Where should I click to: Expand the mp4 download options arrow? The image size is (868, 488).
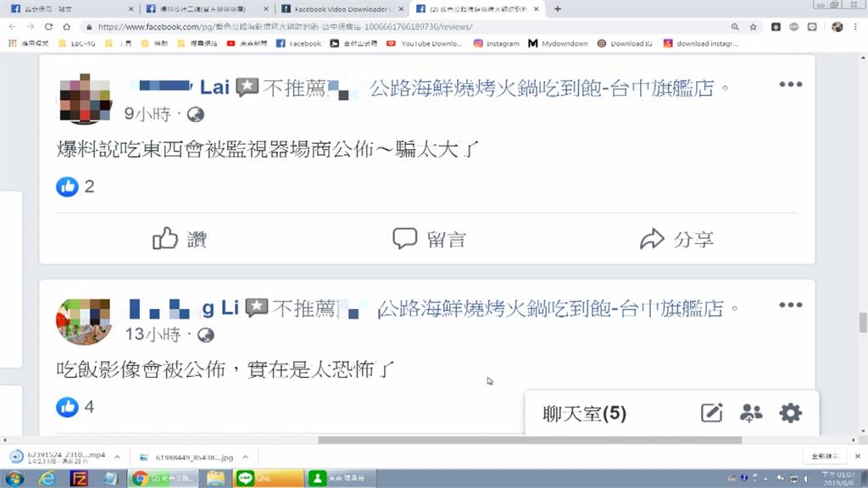click(x=117, y=457)
